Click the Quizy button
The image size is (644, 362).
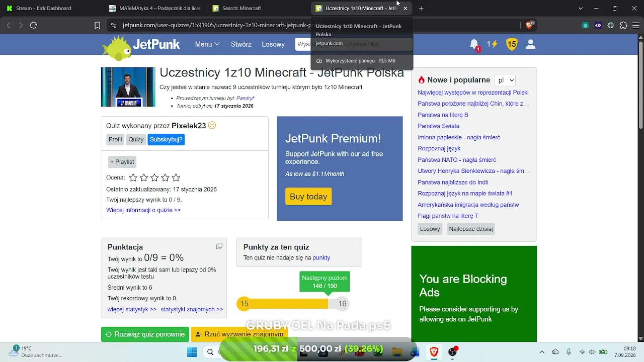click(x=136, y=139)
